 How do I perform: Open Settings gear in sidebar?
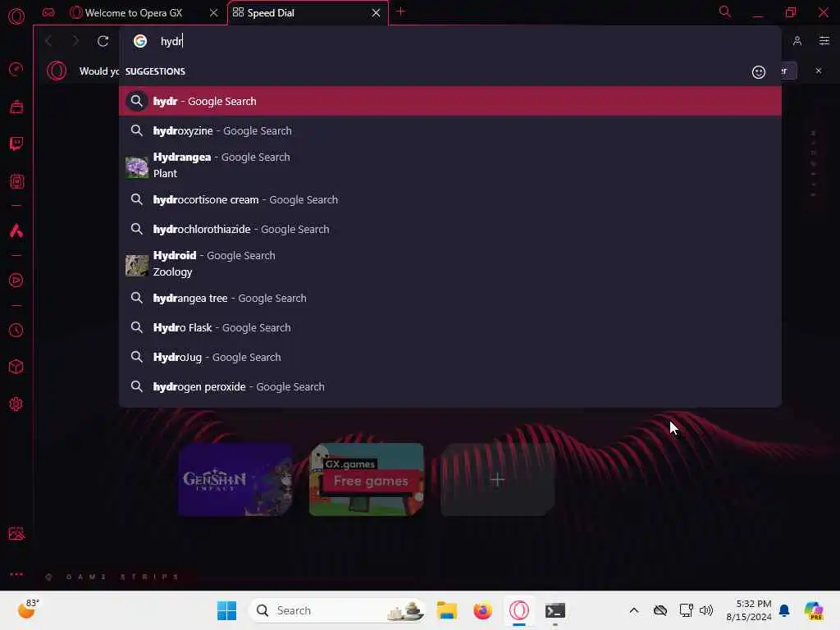(16, 404)
